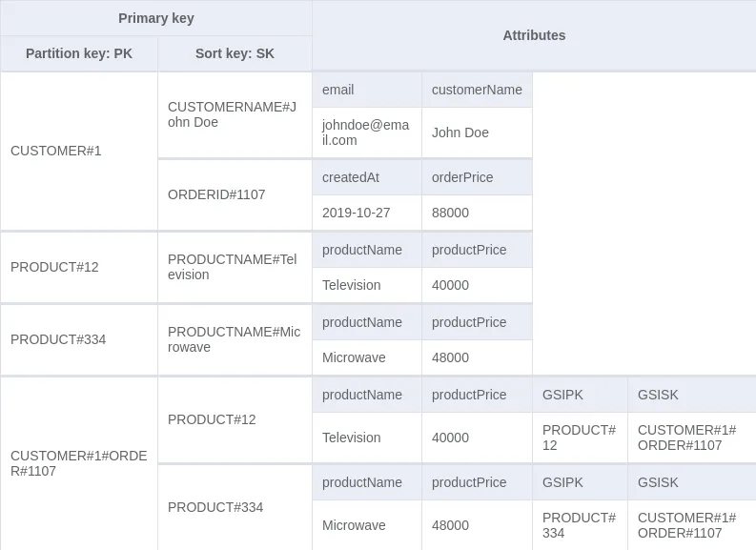Image resolution: width=756 pixels, height=550 pixels.
Task: Click the email attribute label
Action: 367,90
